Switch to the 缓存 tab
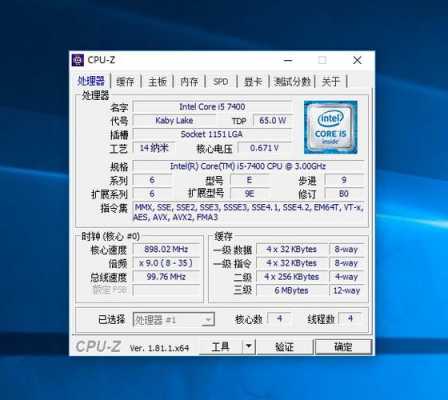Viewport: 448px width, 400px height. click(125, 82)
